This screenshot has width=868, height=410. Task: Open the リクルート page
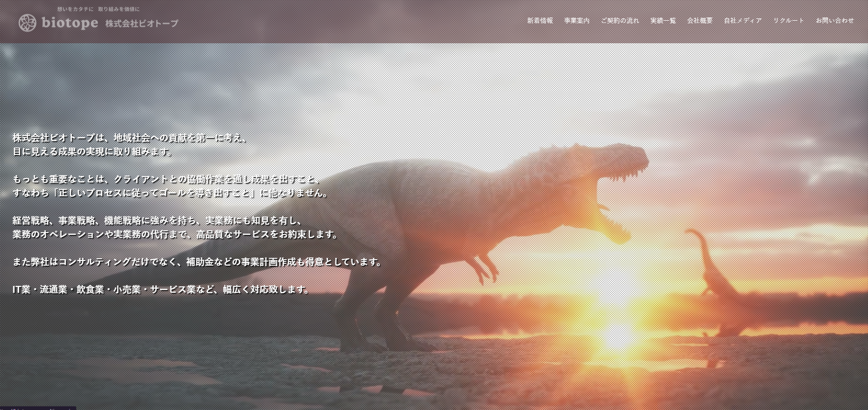[789, 21]
